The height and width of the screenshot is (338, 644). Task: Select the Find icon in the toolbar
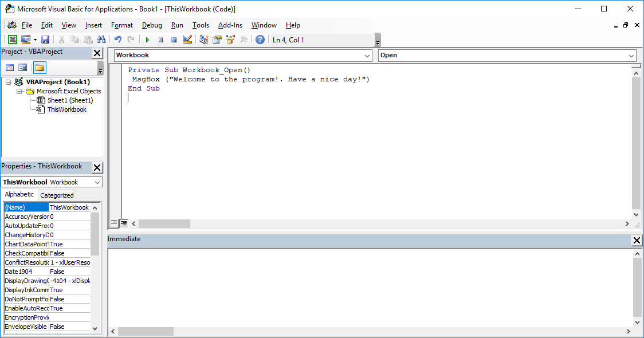coord(101,39)
